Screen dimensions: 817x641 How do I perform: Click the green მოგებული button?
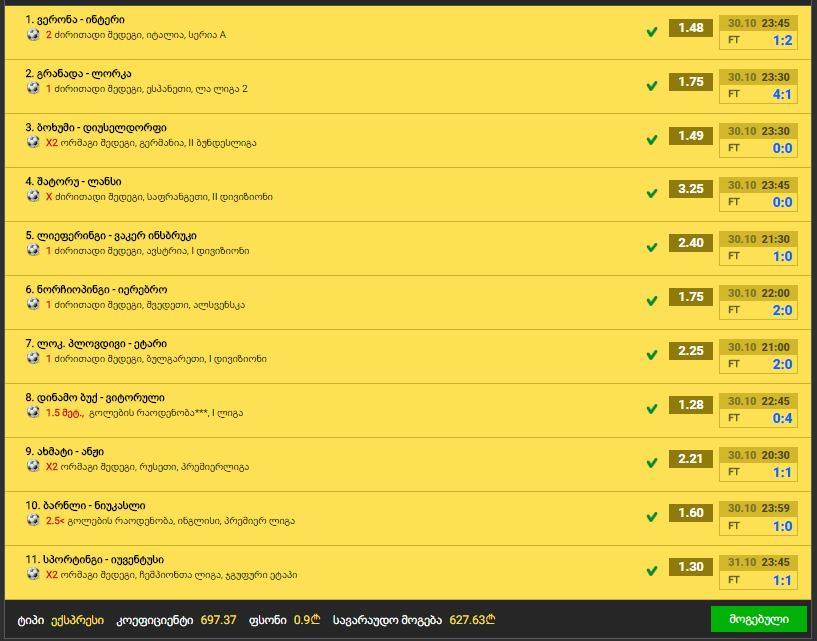[759, 620]
